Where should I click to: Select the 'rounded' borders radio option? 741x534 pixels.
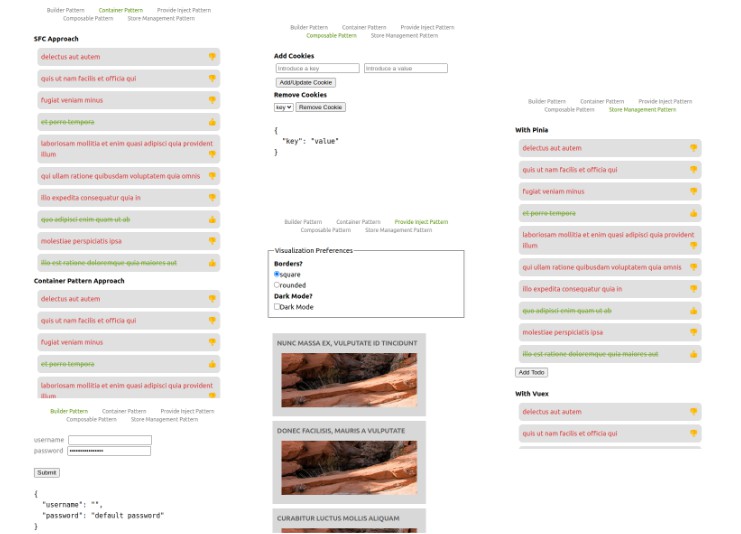(x=277, y=285)
